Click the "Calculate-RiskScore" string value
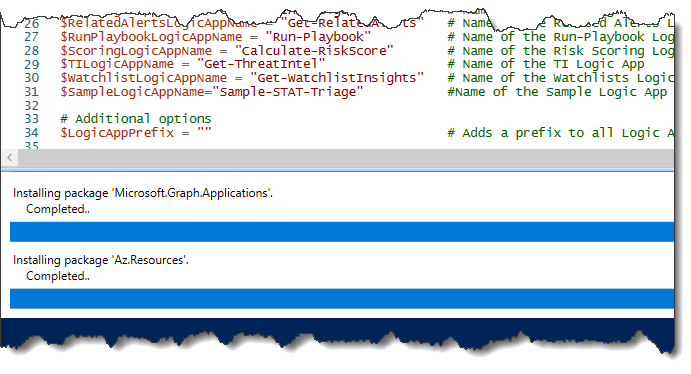691x374 pixels. click(314, 51)
